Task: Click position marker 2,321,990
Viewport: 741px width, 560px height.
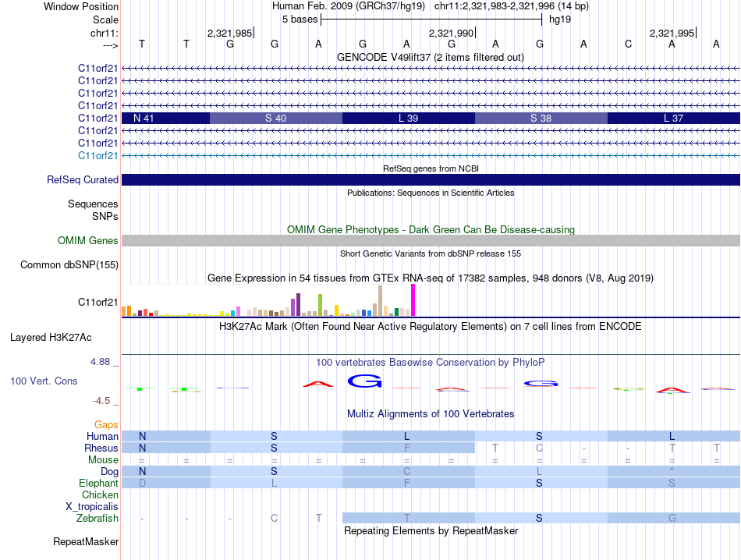Action: (x=452, y=33)
